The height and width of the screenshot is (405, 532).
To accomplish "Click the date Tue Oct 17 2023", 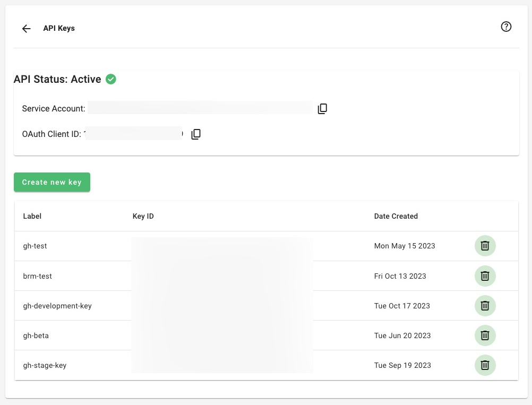I will click(402, 306).
